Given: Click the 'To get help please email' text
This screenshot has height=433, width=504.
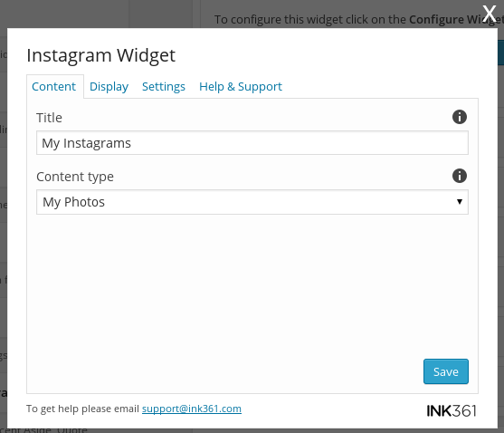Looking at the screenshot, I should pos(82,409).
